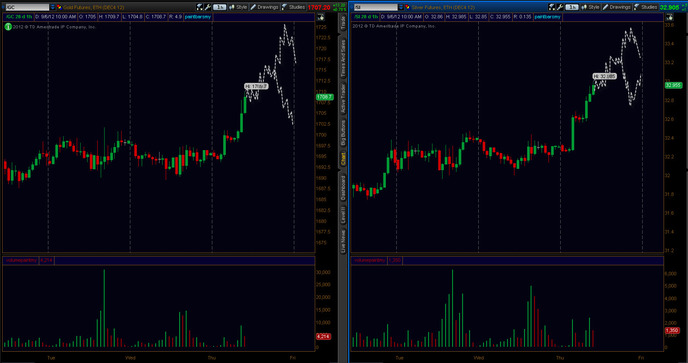Expand the /SI symbol dropdown arrow
The height and width of the screenshot is (363, 688).
[x=401, y=7]
